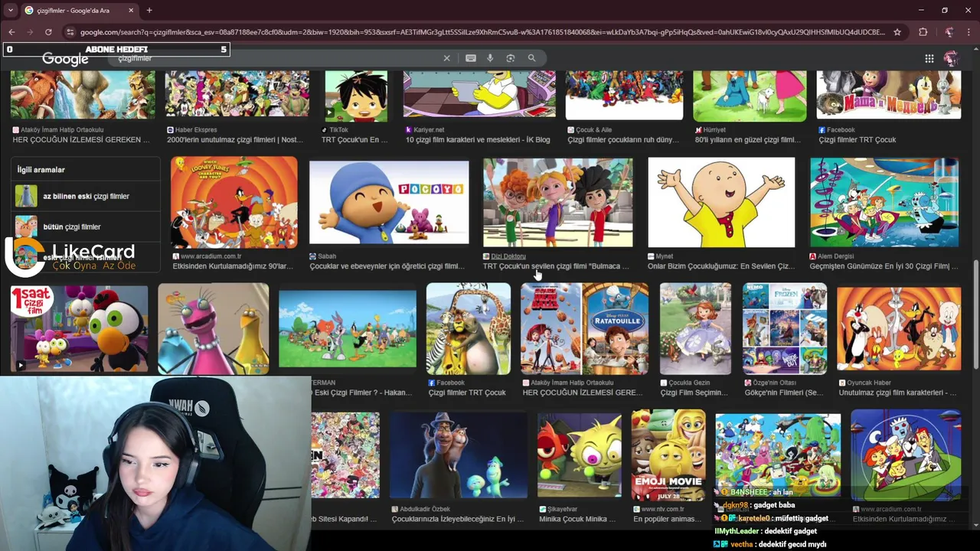Open the Masha and the Bear Facebook image
Image resolution: width=980 pixels, height=551 pixels.
click(x=889, y=94)
